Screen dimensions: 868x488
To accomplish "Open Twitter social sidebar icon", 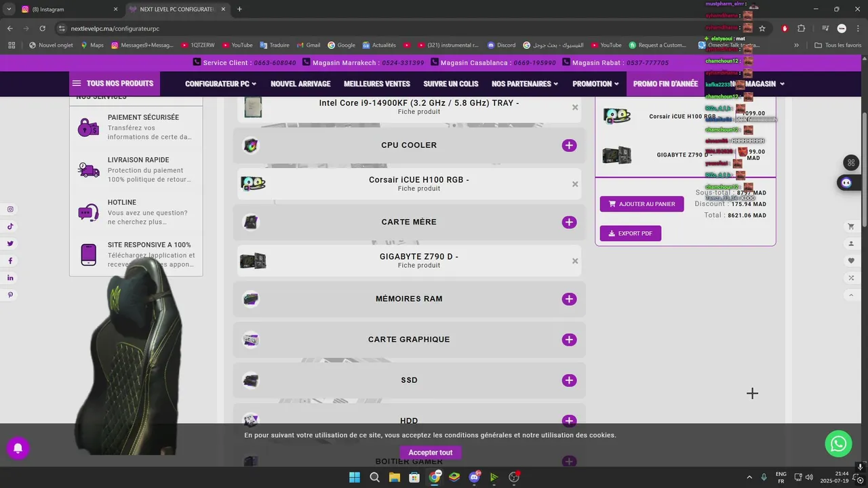I will (x=10, y=243).
